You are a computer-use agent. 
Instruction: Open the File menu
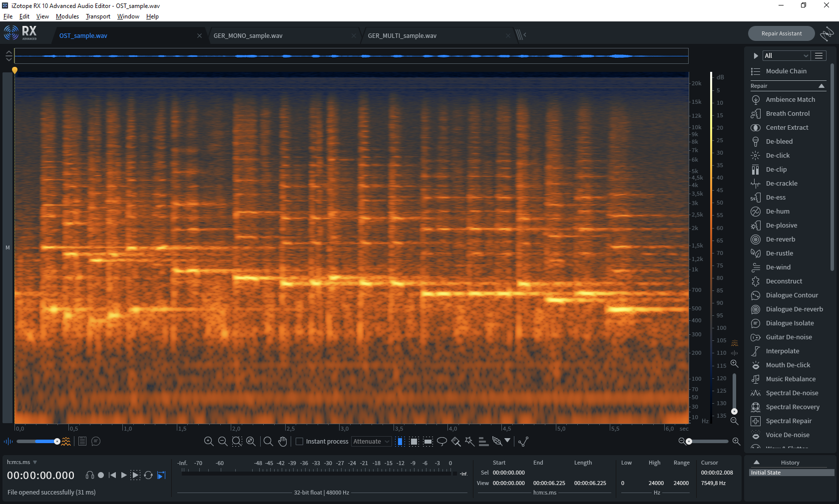tap(8, 16)
